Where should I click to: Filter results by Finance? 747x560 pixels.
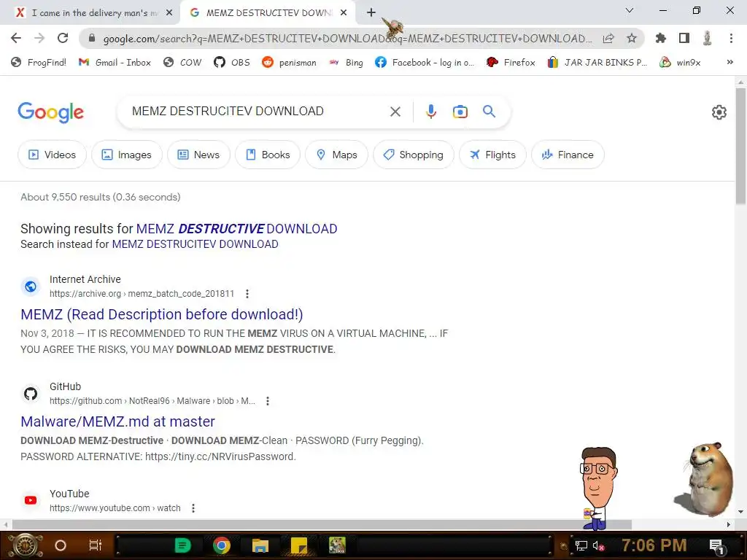(x=568, y=155)
